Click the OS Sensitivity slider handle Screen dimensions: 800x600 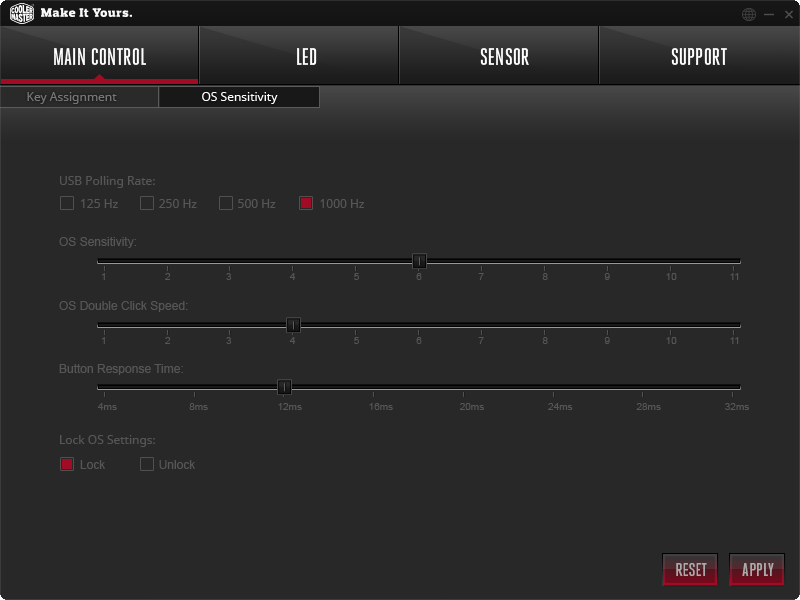tap(419, 261)
